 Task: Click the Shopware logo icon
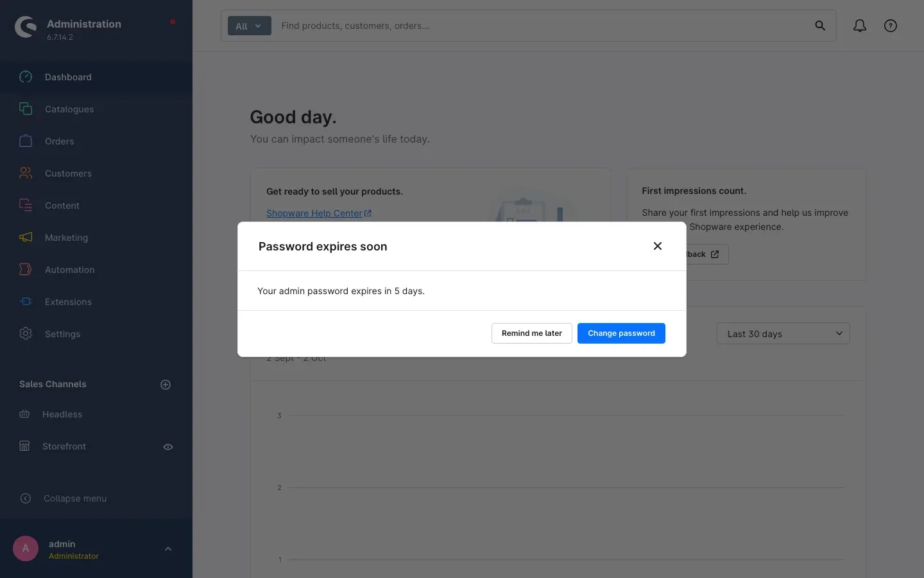point(26,27)
